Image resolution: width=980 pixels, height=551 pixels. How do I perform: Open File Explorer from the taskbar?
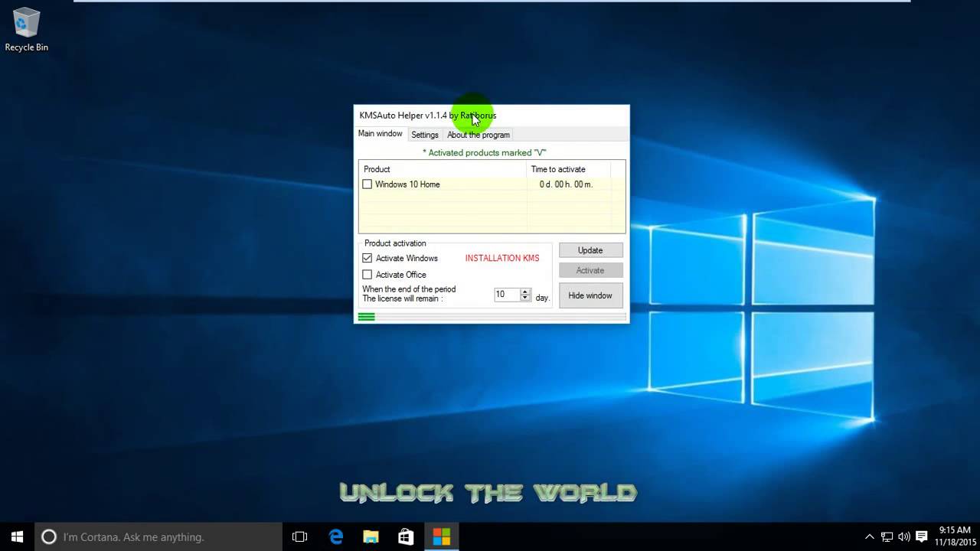pyautogui.click(x=371, y=537)
